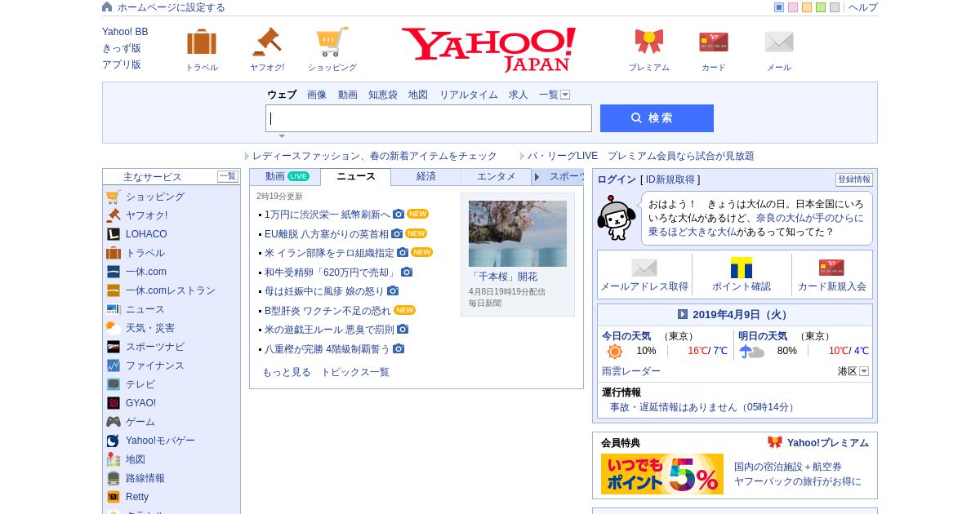Open 天気・災害 in the services sidebar
980x514 pixels.
[150, 328]
